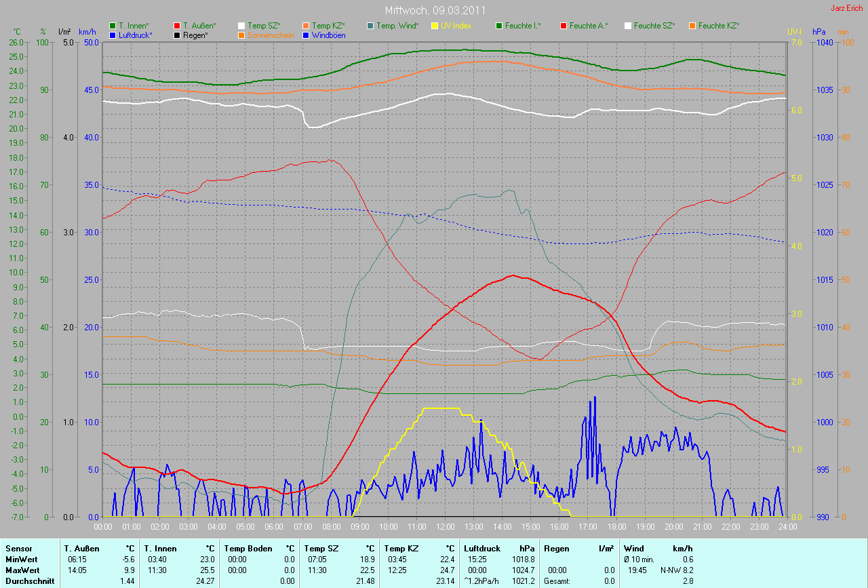
Task: Click the orange Temp KZ legend swatch
Action: (306, 26)
